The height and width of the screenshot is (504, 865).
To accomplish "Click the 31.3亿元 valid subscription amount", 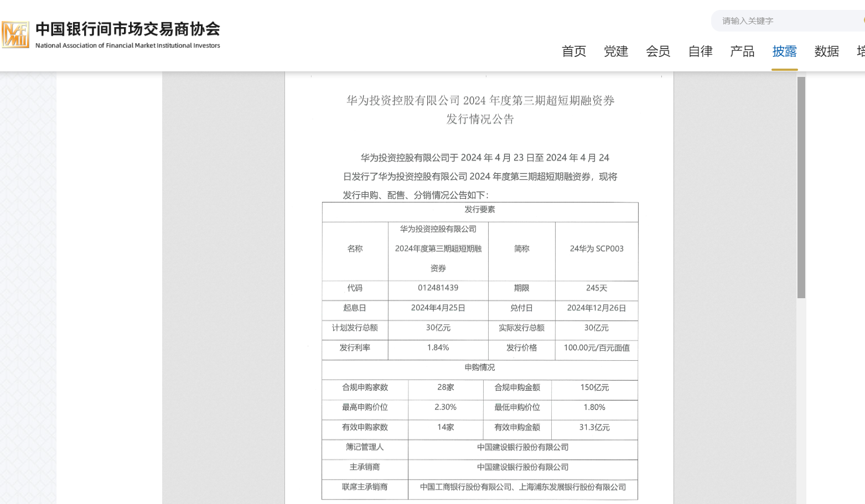I will click(594, 428).
